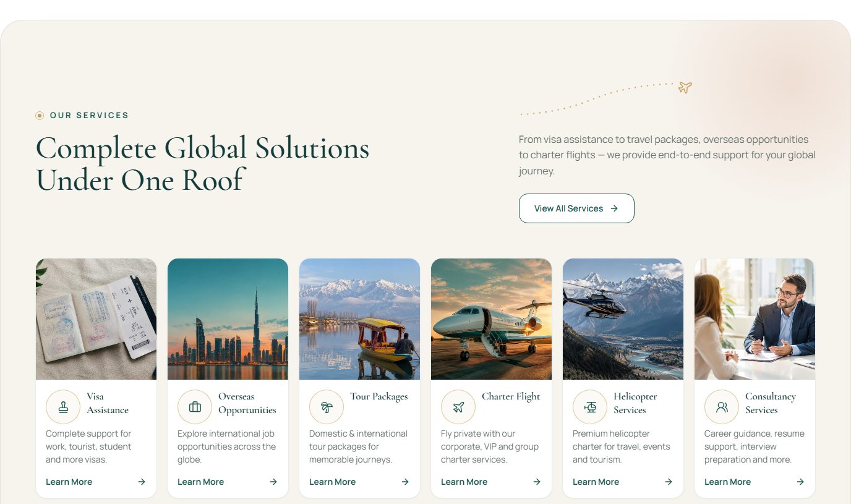Select the Helicopter Services card title
The width and height of the screenshot is (851, 504).
(x=635, y=403)
